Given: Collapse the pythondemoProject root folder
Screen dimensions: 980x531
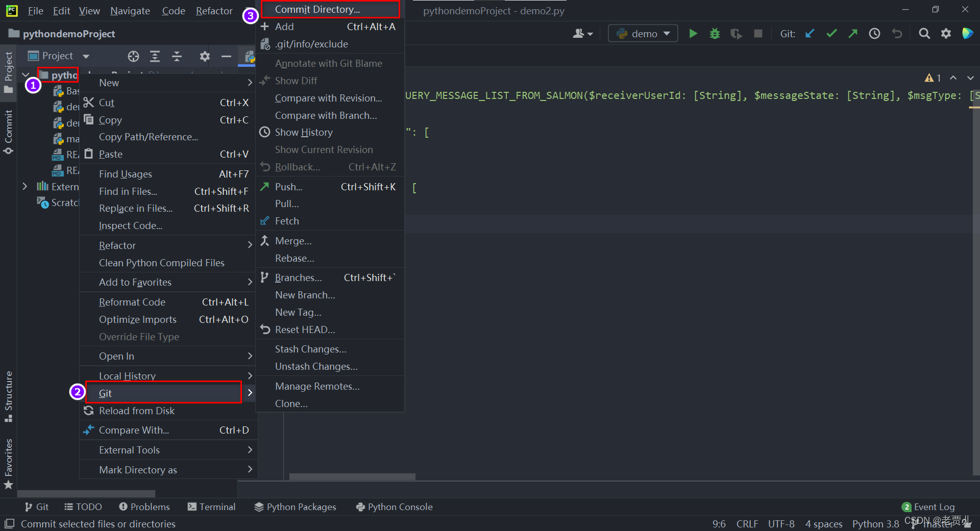Looking at the screenshot, I should tap(26, 75).
